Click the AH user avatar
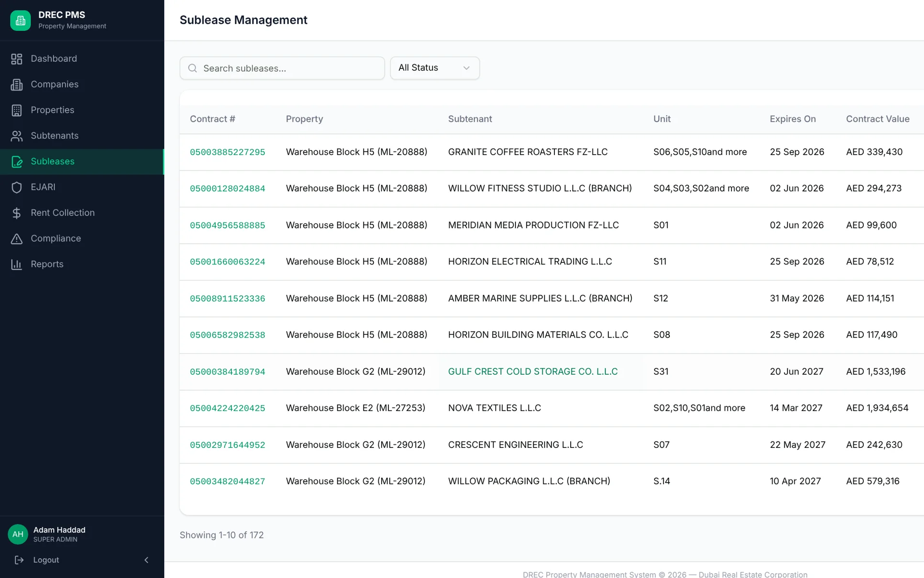 [18, 534]
